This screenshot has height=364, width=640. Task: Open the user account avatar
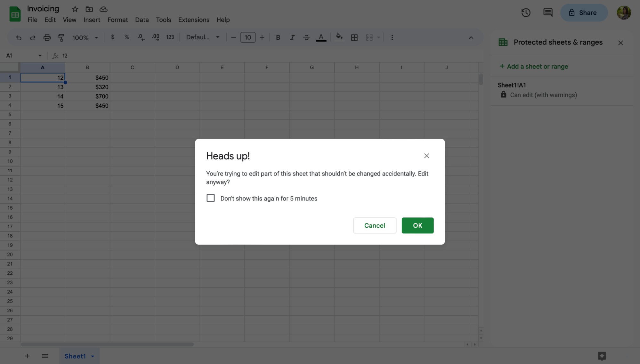pos(624,13)
